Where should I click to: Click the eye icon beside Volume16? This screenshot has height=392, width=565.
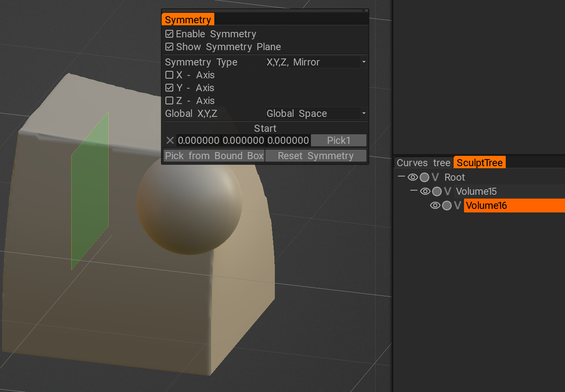(x=435, y=206)
